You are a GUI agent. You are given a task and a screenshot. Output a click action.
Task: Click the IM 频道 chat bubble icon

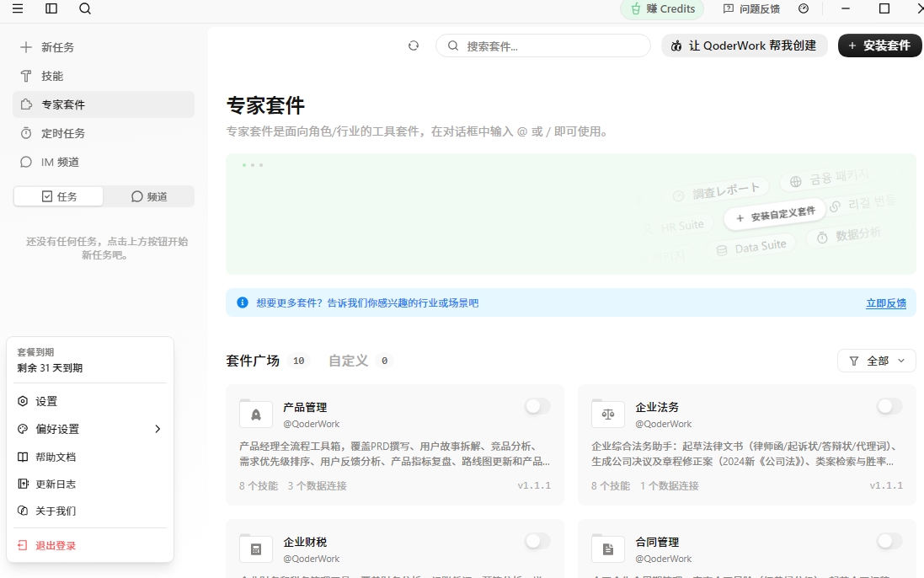tap(26, 162)
